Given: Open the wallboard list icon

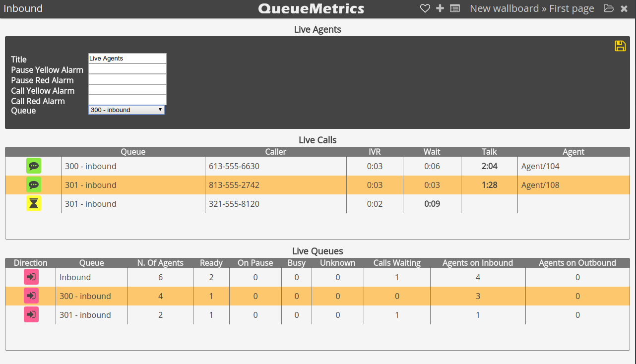Looking at the screenshot, I should coord(455,8).
